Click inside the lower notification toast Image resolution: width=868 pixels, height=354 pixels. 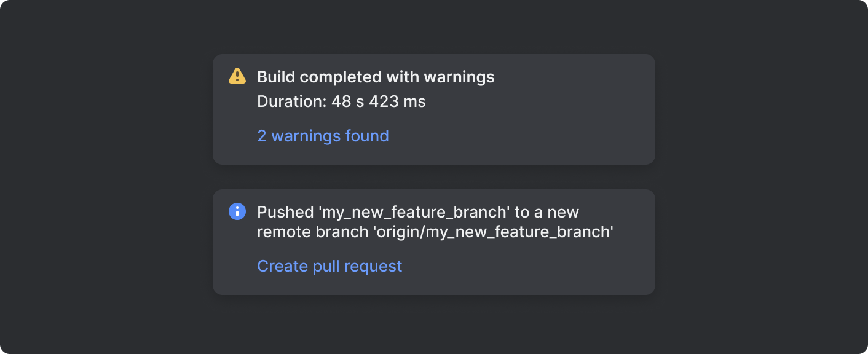433,242
